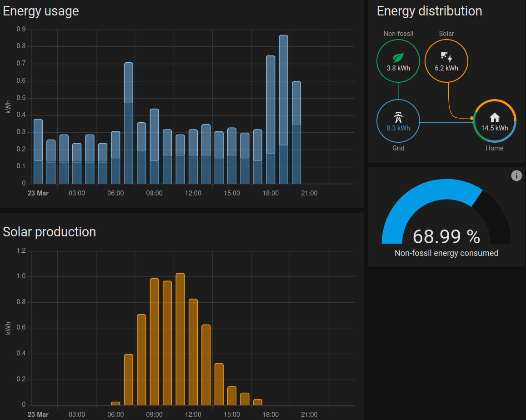
Task: Select the tallest Energy usage bar at 19:00
Action: click(x=283, y=109)
